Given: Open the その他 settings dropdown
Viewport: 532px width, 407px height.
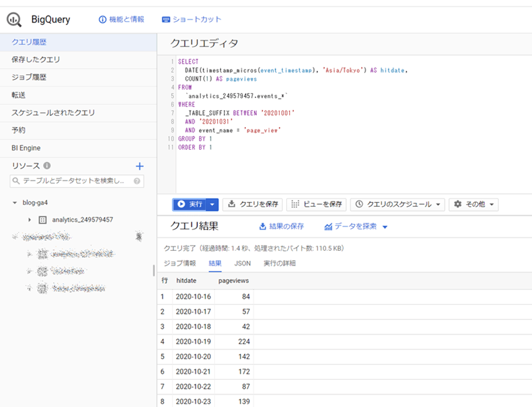Looking at the screenshot, I should point(473,204).
